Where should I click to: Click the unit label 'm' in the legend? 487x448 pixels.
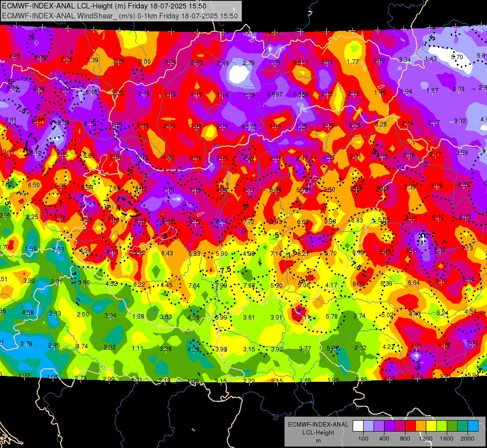pyautogui.click(x=318, y=441)
